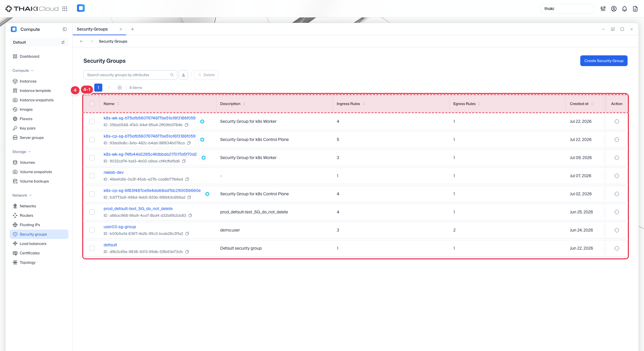Open Load balancers in the sidebar

click(39, 244)
